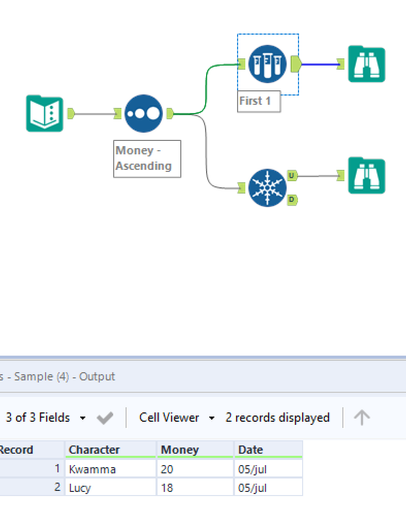This screenshot has height=510, width=406.
Task: Click the Unique tool's D output anchor
Action: [292, 200]
